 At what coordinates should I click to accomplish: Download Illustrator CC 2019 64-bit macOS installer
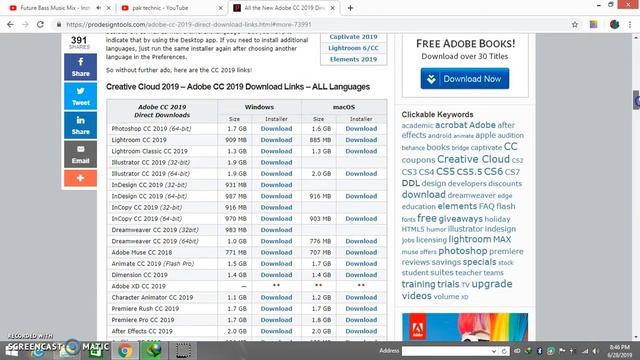[x=361, y=173]
